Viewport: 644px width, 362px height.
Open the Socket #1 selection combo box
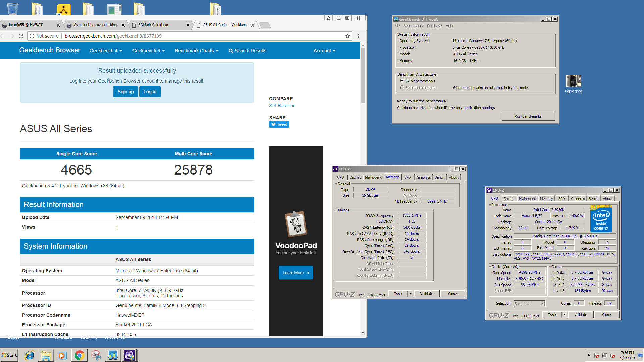tap(529, 303)
